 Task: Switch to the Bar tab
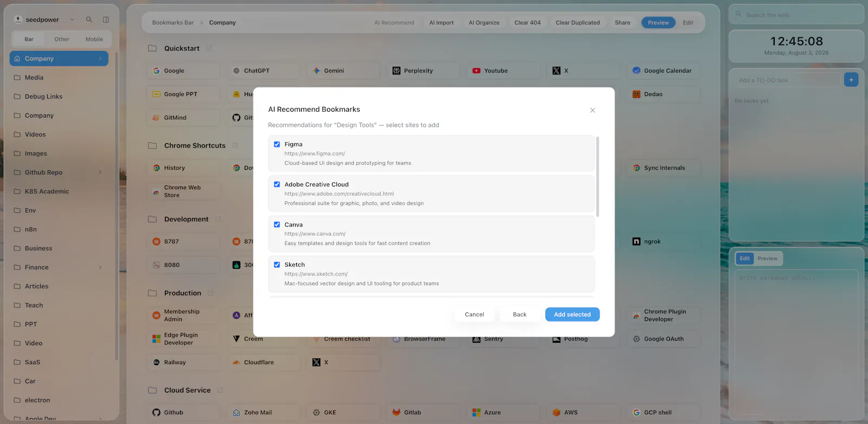point(29,39)
